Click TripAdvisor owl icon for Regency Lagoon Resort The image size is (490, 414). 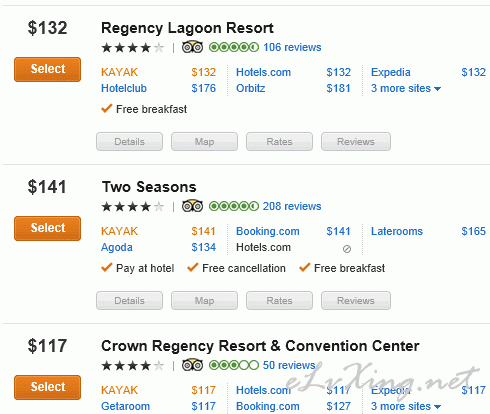[192, 47]
